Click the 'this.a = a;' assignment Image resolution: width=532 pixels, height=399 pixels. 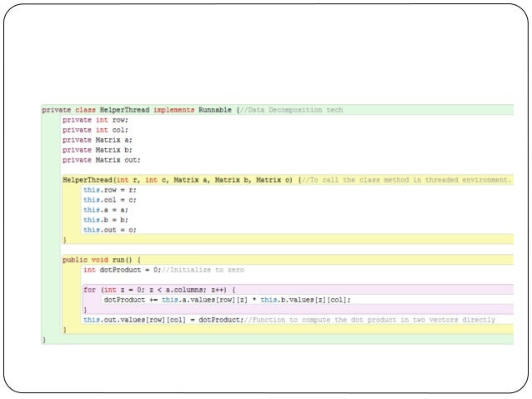click(106, 210)
